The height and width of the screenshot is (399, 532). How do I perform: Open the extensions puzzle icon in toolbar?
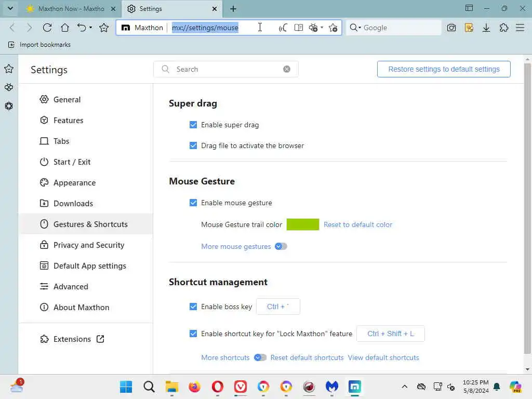click(x=504, y=28)
